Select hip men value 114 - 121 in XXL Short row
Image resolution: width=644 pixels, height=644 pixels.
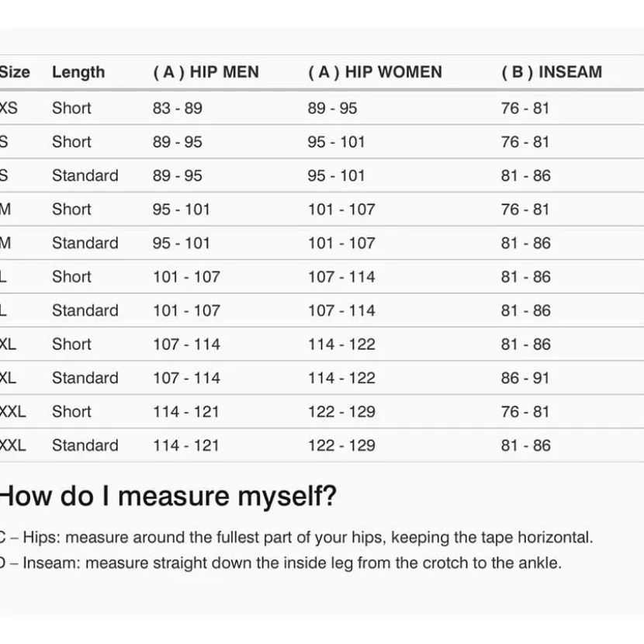click(x=186, y=411)
